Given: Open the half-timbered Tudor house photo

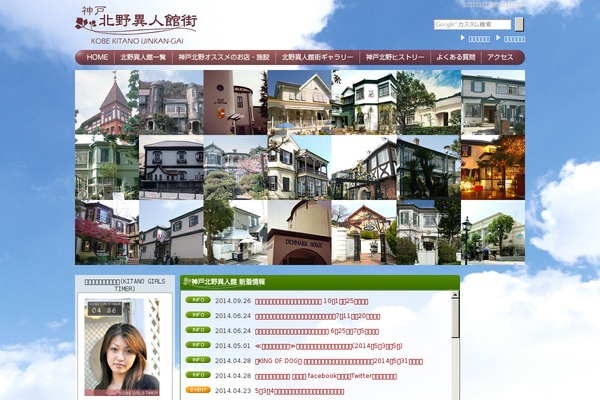Looking at the screenshot, I should 364,167.
